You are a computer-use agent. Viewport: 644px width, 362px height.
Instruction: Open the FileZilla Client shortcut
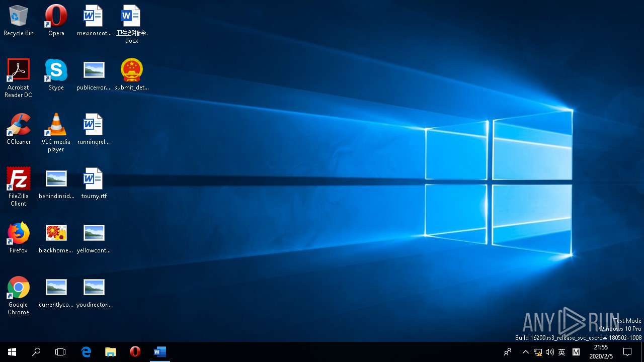tap(19, 187)
